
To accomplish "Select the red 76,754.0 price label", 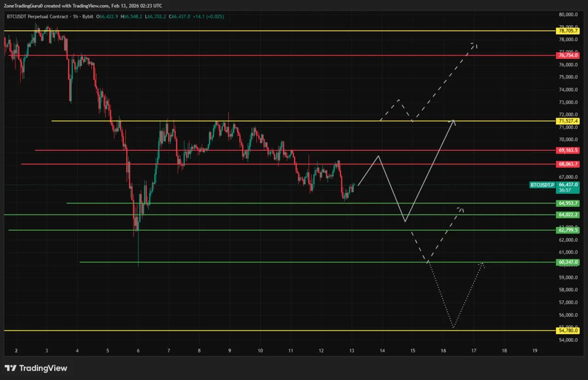I will click(x=567, y=55).
